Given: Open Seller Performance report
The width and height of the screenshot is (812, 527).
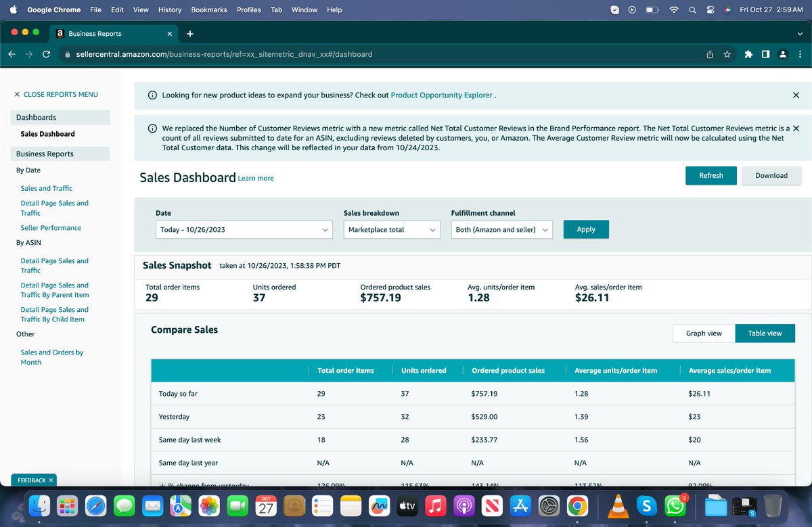Looking at the screenshot, I should (51, 228).
